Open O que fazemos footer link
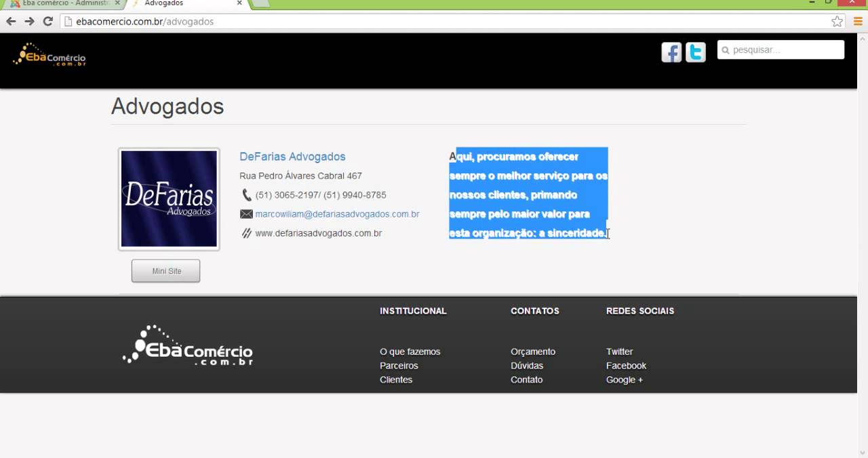The image size is (868, 458). pyautogui.click(x=410, y=352)
